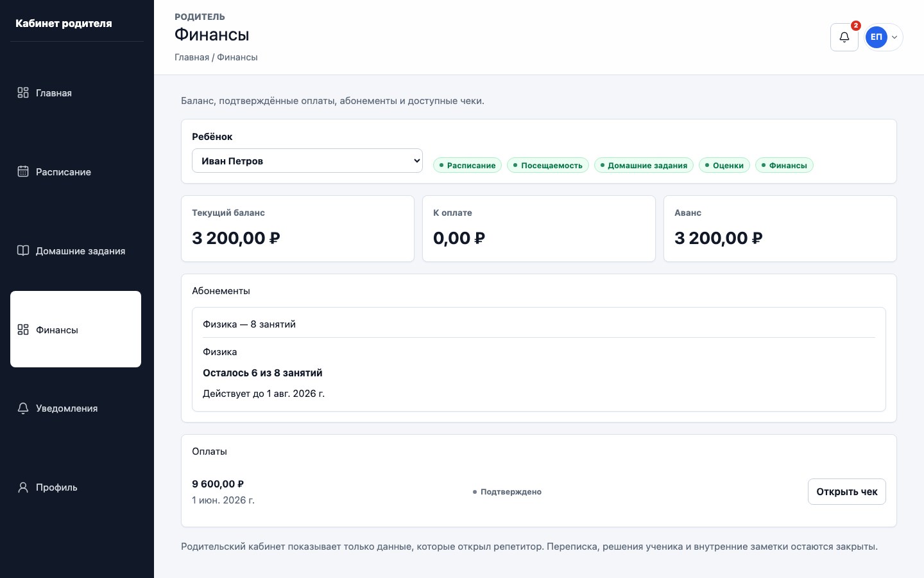Click the Подтверждено status label
Screen dimensions: 924x578
click(507, 492)
